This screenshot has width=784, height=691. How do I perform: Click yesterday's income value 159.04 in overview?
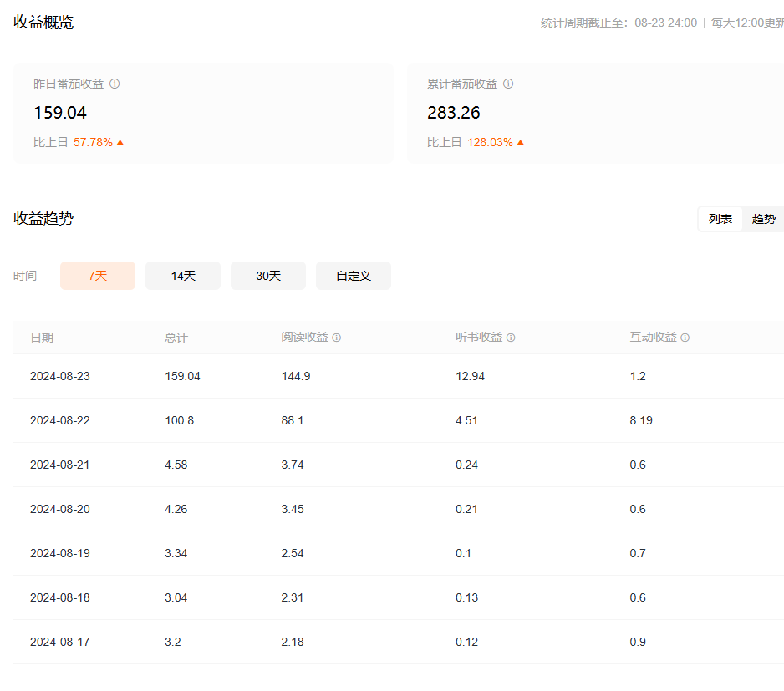60,113
